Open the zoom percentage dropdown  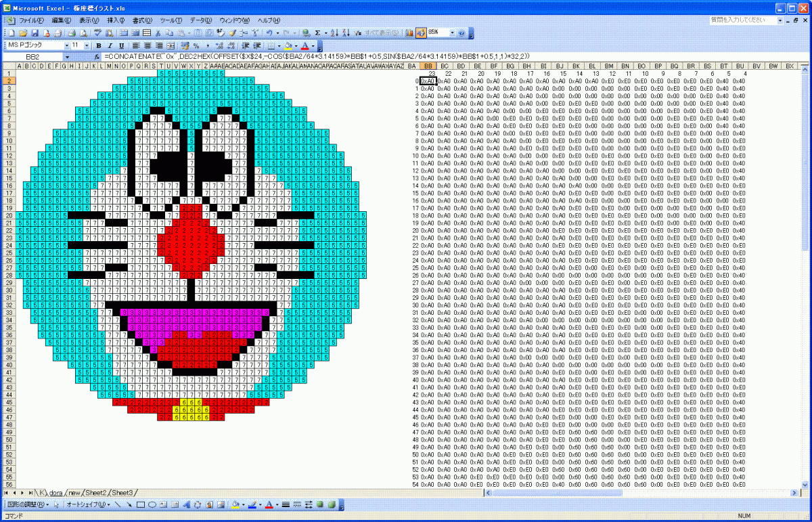[452, 32]
